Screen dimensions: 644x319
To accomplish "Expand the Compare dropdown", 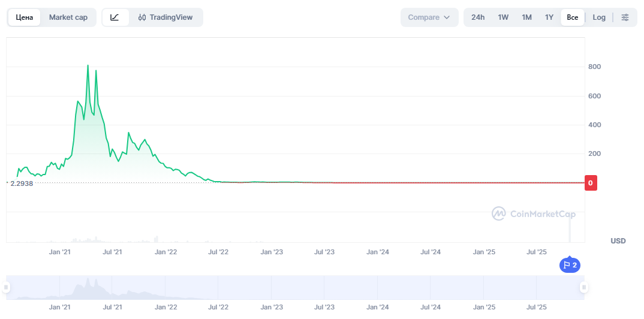I will tap(429, 17).
